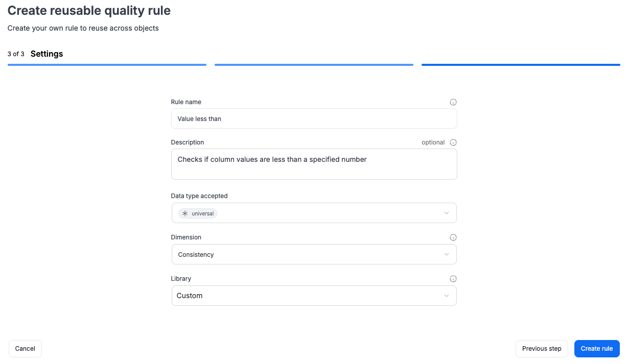Viewport: 628px width, 364px height.
Task: Expand Dimension dropdown chevron
Action: 446,254
